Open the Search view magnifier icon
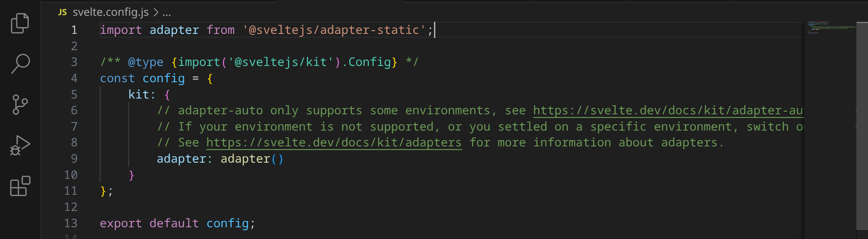This screenshot has width=868, height=239. click(20, 64)
